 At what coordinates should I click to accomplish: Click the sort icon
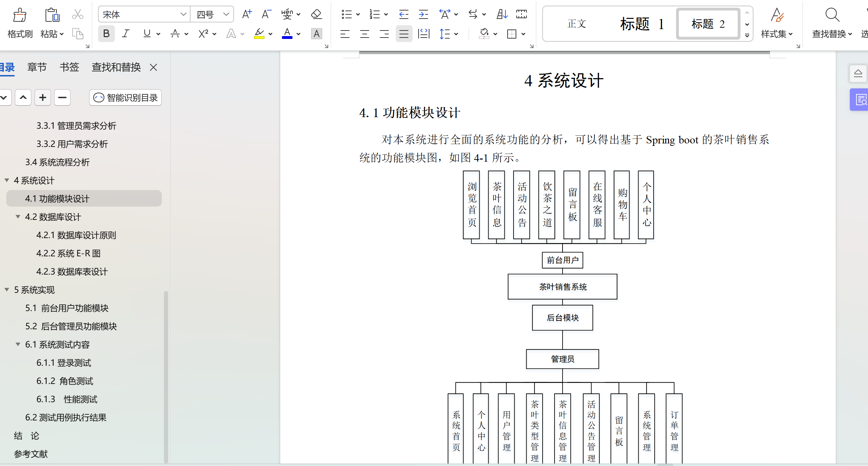(x=502, y=14)
